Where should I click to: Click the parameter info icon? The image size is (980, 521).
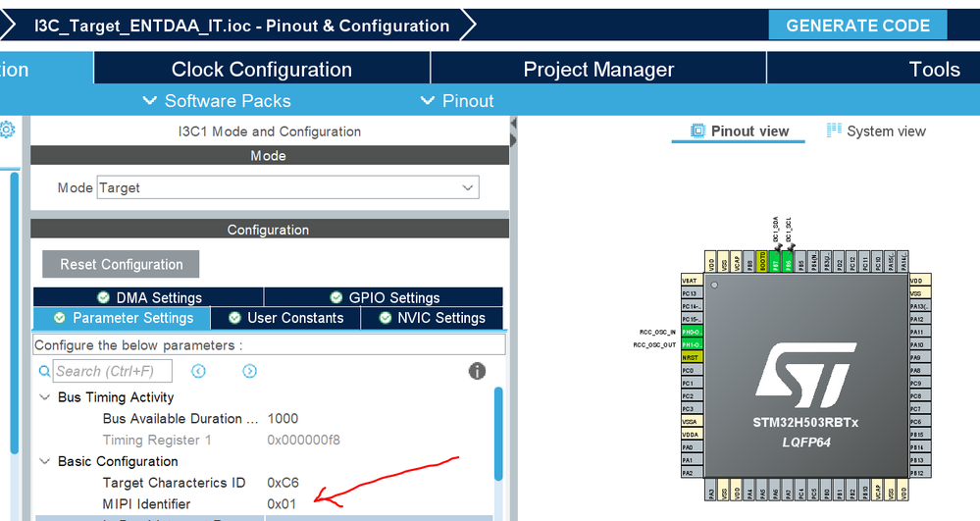click(477, 371)
